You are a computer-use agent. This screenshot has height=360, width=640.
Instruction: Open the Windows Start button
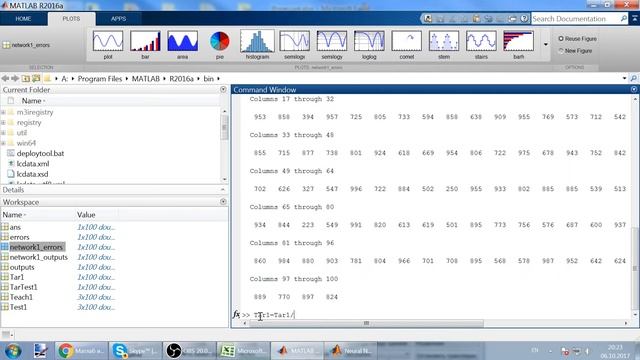pos(13,351)
